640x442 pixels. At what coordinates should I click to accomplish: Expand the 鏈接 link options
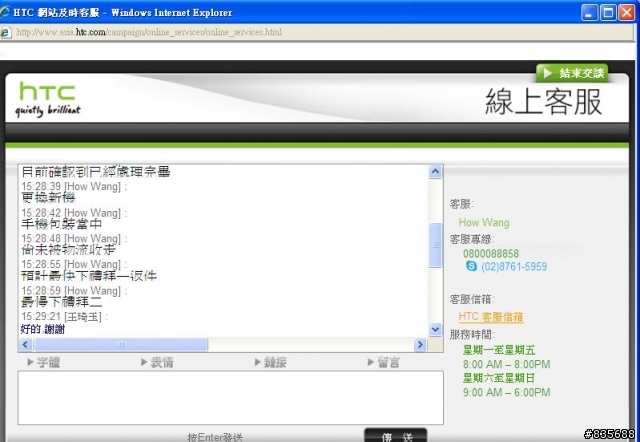pyautogui.click(x=270, y=362)
